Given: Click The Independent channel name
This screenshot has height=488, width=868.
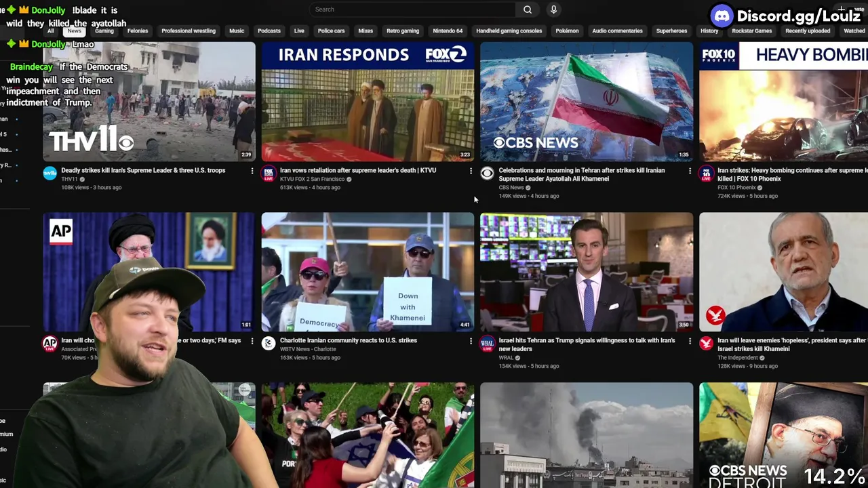Looking at the screenshot, I should point(736,358).
